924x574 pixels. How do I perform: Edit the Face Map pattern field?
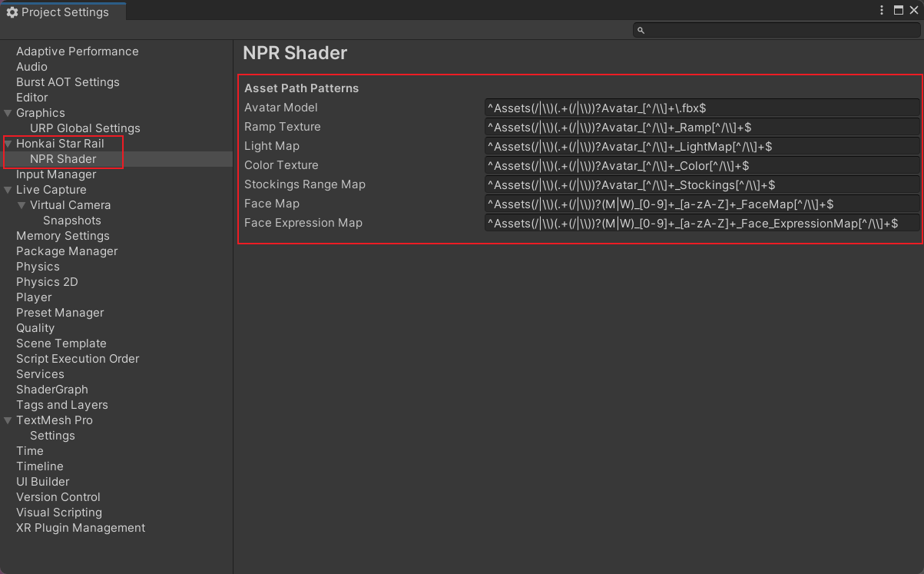pos(702,204)
